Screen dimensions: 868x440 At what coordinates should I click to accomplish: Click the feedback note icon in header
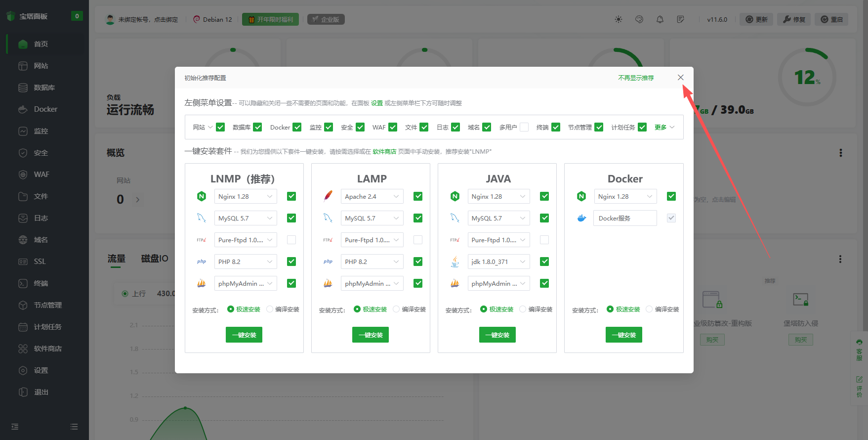[x=680, y=19]
